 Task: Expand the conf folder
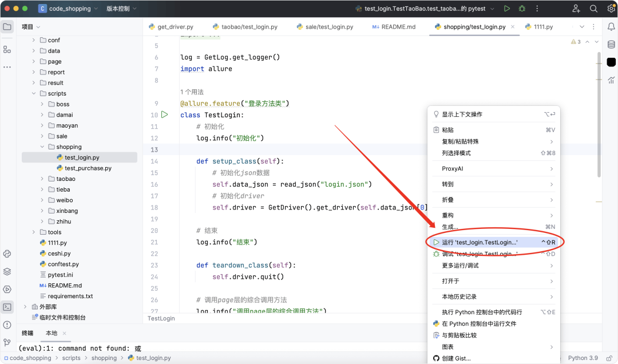(x=34, y=40)
